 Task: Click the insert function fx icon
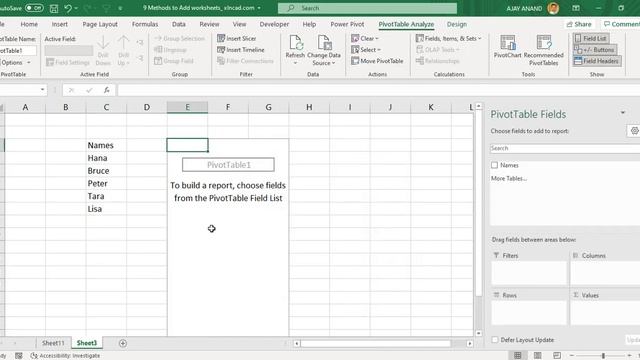coord(107,90)
